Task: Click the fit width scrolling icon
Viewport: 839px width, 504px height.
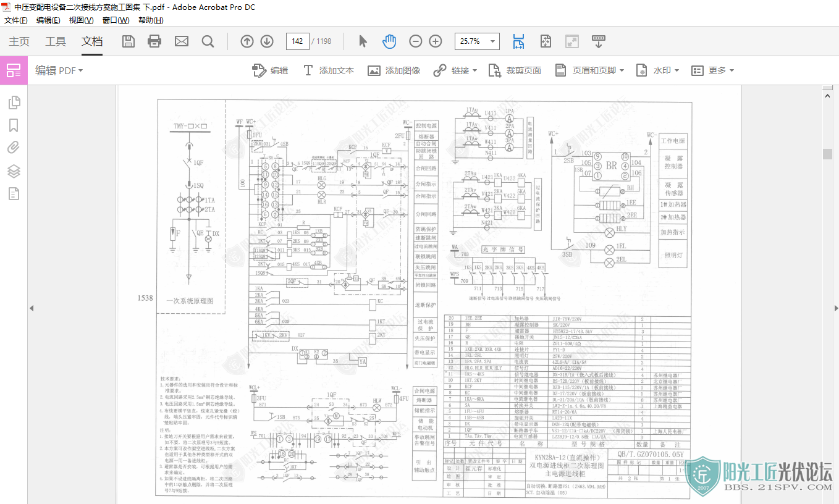Action: click(x=518, y=41)
